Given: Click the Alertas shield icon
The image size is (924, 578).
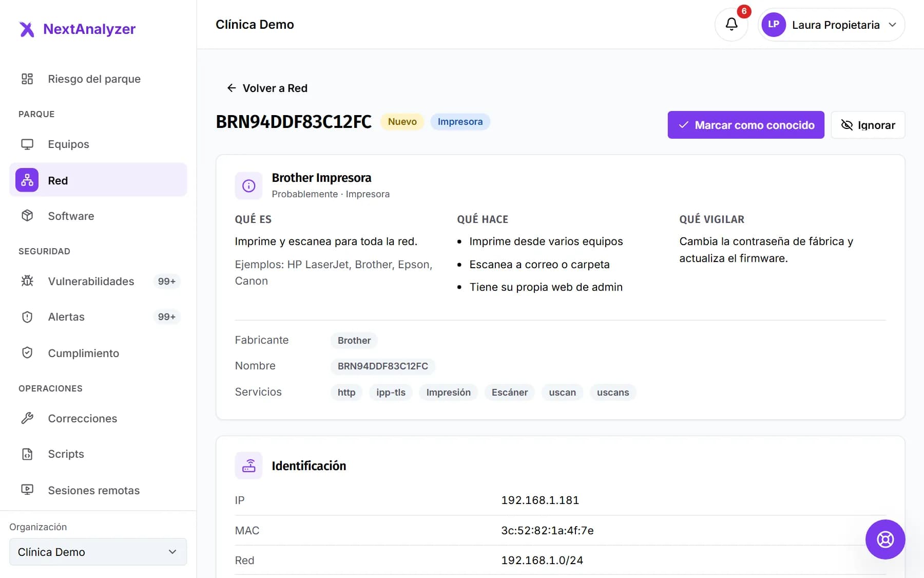Looking at the screenshot, I should click(x=27, y=317).
